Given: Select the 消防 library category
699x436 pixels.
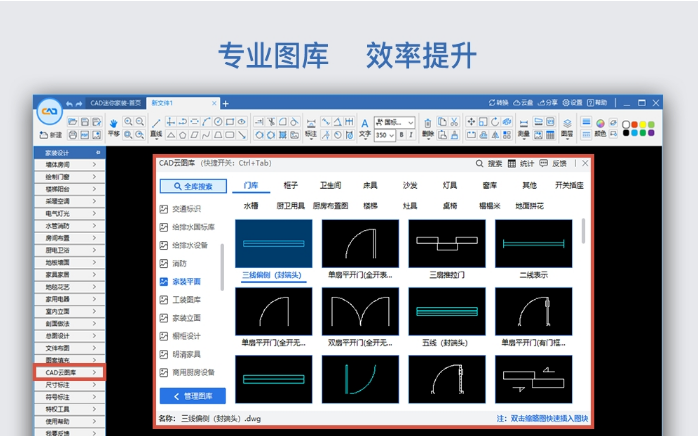Looking at the screenshot, I should pyautogui.click(x=173, y=263).
